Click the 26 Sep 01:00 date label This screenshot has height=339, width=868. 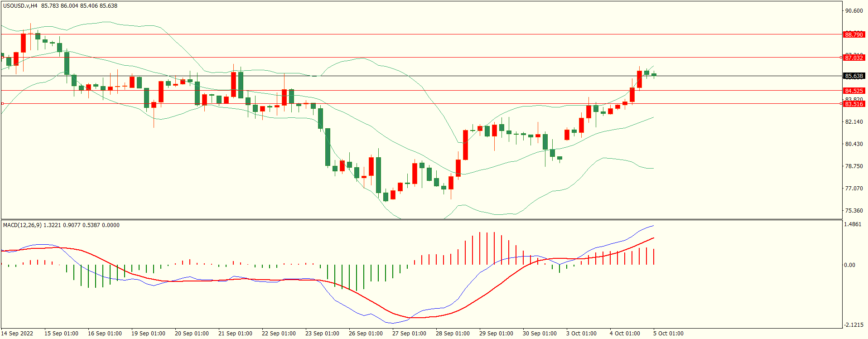tap(366, 334)
